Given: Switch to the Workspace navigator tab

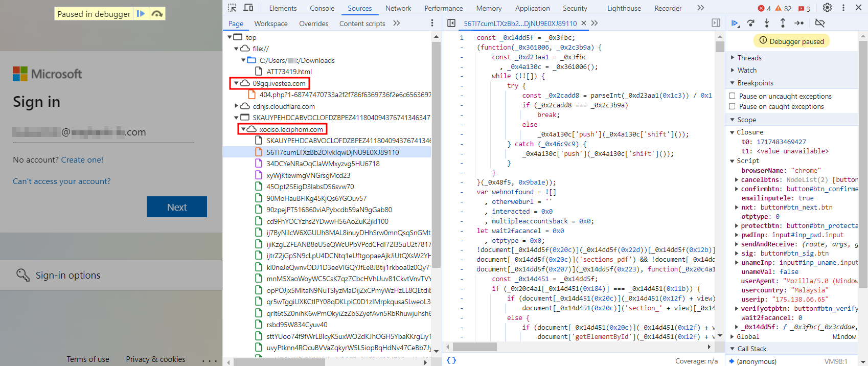Looking at the screenshot, I should 271,24.
